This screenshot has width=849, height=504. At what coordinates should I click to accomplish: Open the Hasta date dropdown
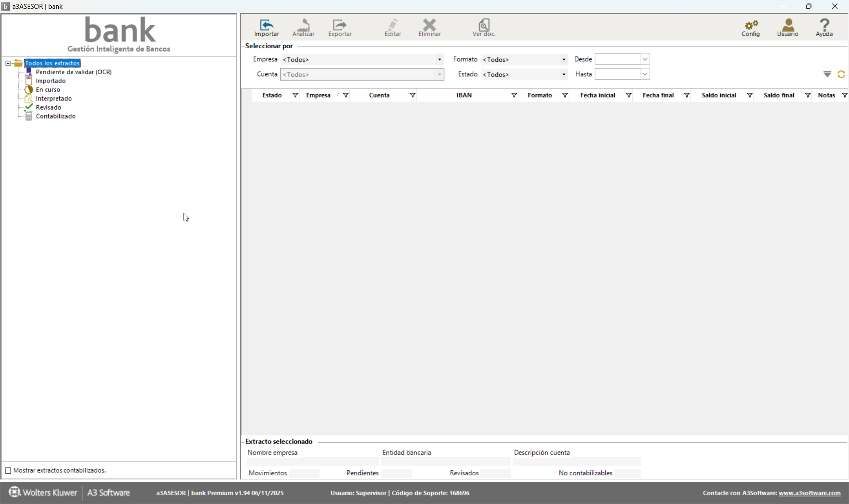coord(645,74)
